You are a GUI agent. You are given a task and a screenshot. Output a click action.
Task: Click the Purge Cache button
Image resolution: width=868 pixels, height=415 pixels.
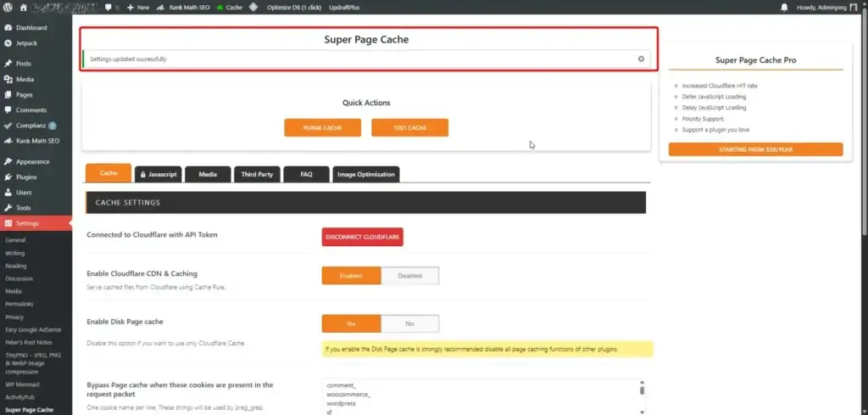pos(323,127)
